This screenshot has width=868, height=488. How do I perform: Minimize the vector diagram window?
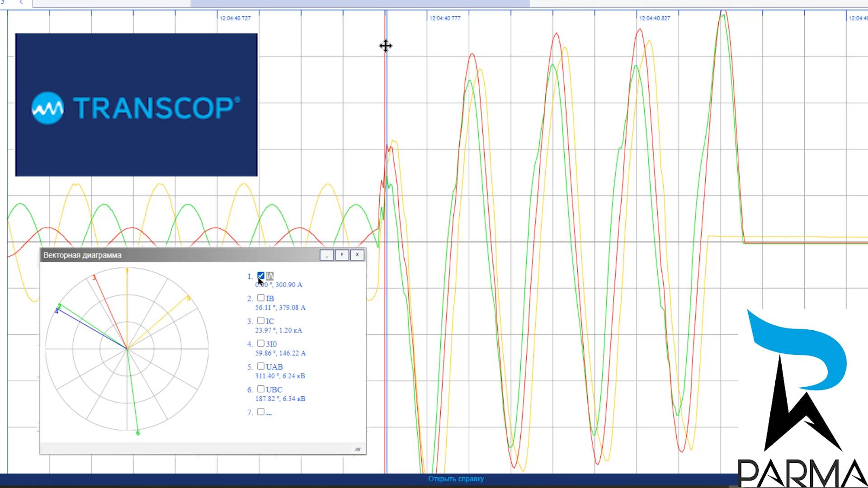click(326, 255)
